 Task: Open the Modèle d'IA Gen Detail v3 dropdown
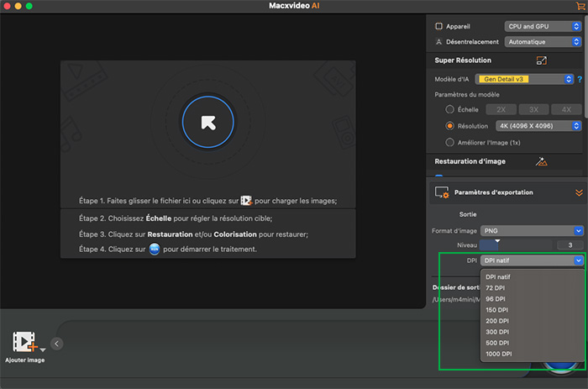tap(524, 79)
